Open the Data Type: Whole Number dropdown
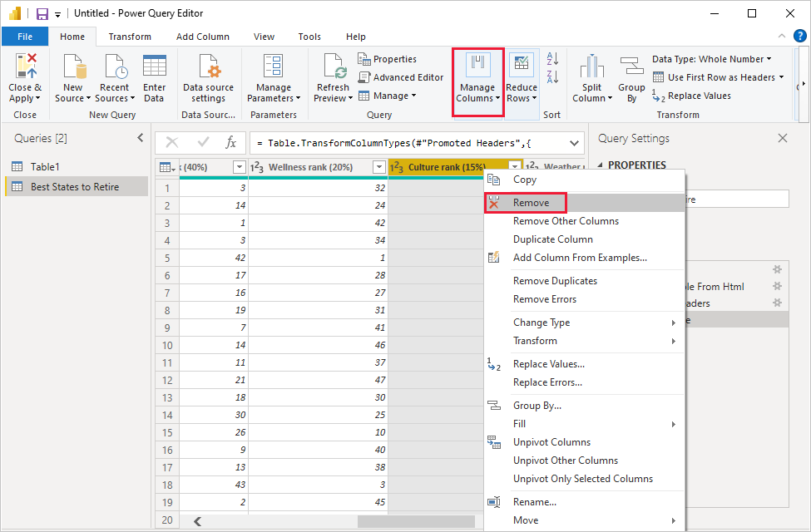The image size is (811, 532). [712, 59]
